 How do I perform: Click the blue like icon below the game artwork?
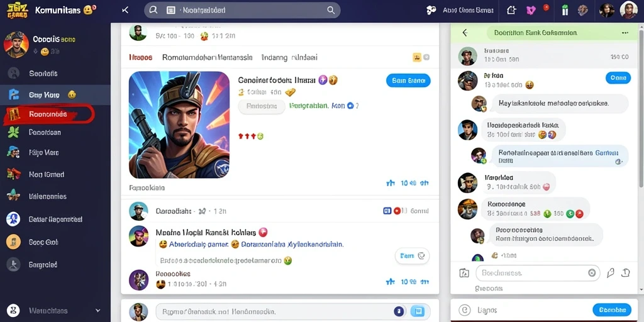coord(390,183)
